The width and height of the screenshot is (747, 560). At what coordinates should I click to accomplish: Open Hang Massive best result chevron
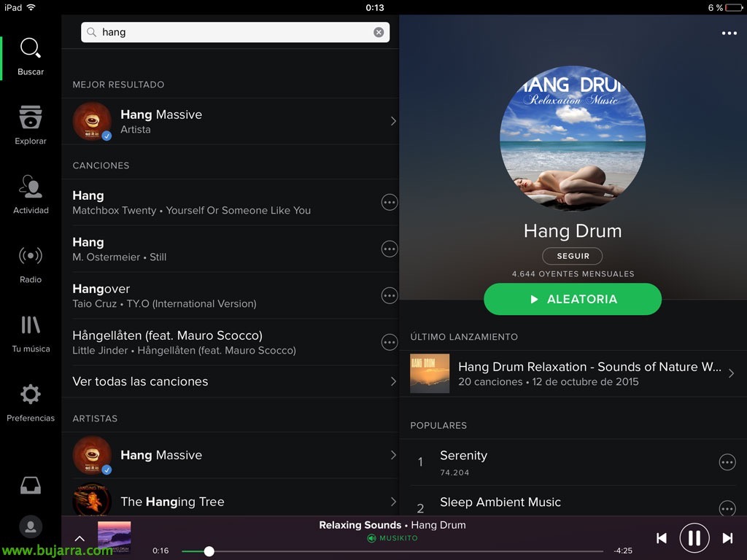pos(393,121)
